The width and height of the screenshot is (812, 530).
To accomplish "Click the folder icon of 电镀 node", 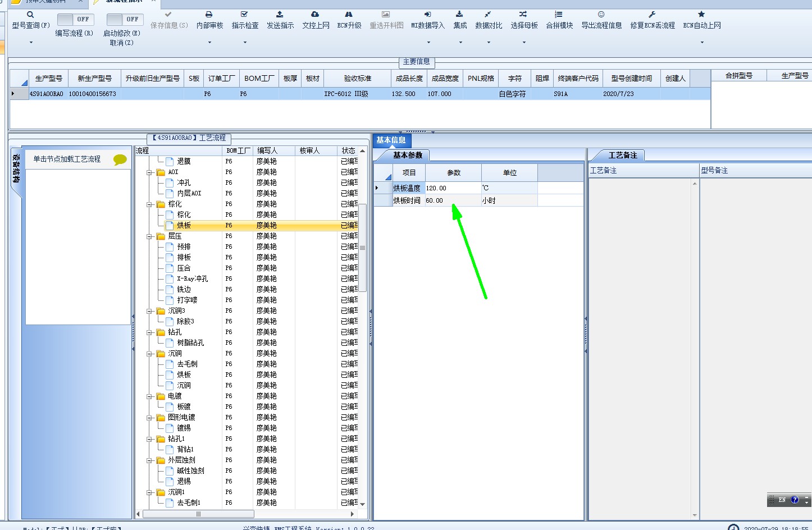I will (x=161, y=396).
